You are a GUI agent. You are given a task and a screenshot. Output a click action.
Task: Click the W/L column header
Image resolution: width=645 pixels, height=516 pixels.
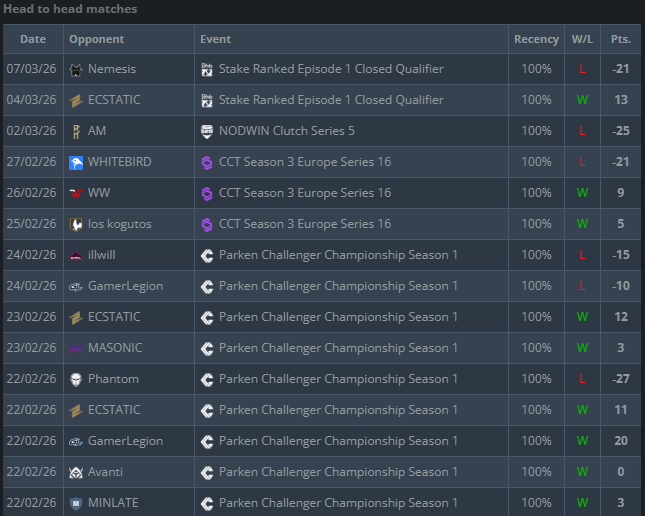click(x=582, y=40)
